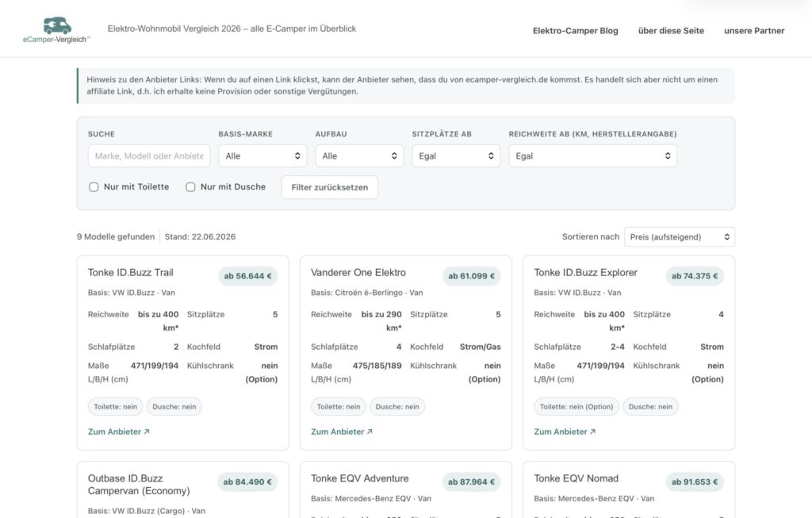Click the eCamper-Vergleich camper van logo
The height and width of the screenshot is (518, 812).
[57, 29]
